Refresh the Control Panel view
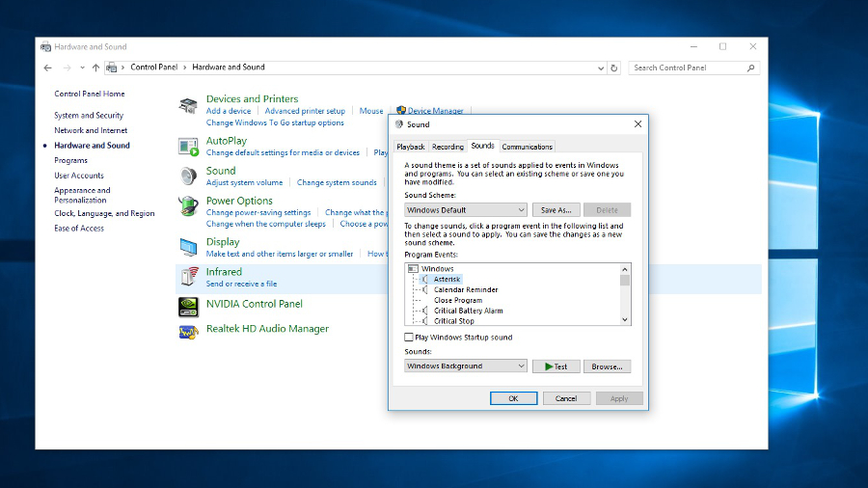 coord(614,68)
